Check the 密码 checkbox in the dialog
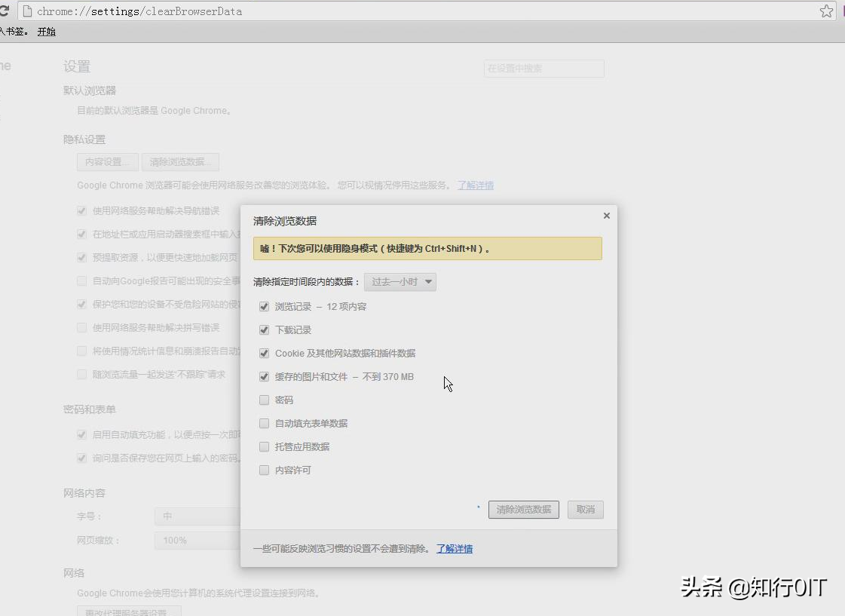The image size is (845, 616). click(264, 400)
